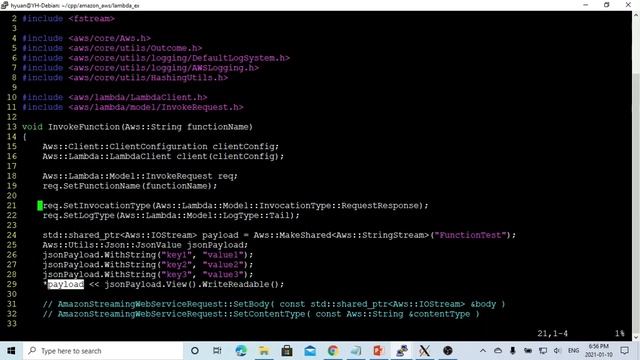Click 'InvokeRequest req;' on line 18
The width and height of the screenshot is (640, 360).
[x=191, y=176]
